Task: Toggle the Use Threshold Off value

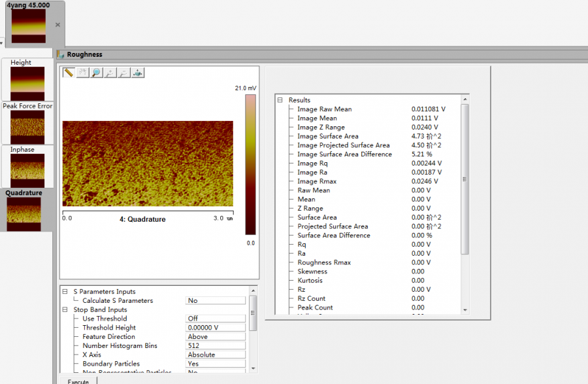Action: point(216,319)
